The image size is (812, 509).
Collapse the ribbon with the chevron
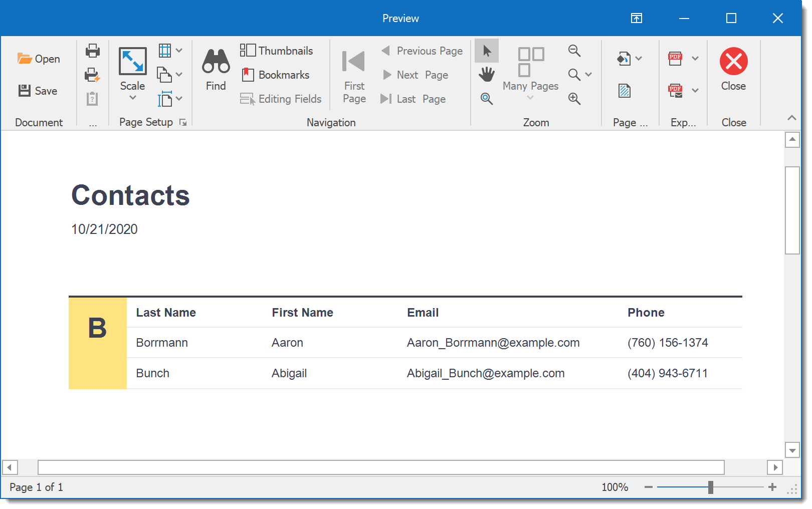pos(792,118)
